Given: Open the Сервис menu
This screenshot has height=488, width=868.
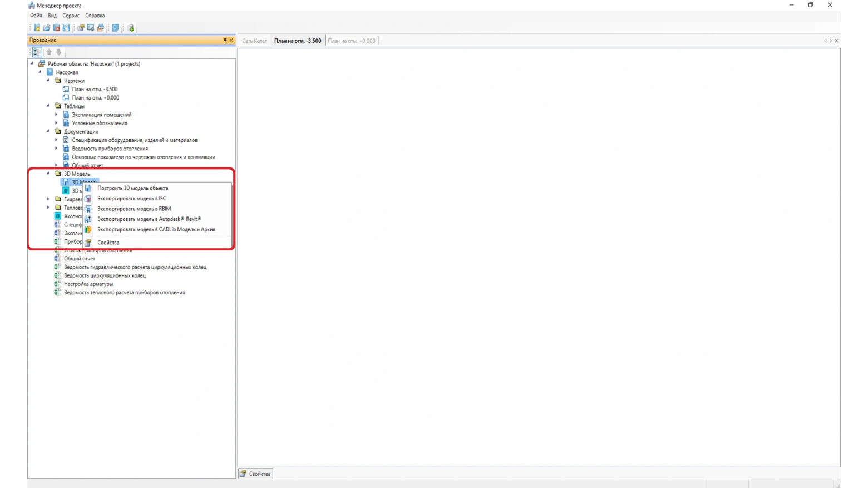Looking at the screenshot, I should [71, 16].
